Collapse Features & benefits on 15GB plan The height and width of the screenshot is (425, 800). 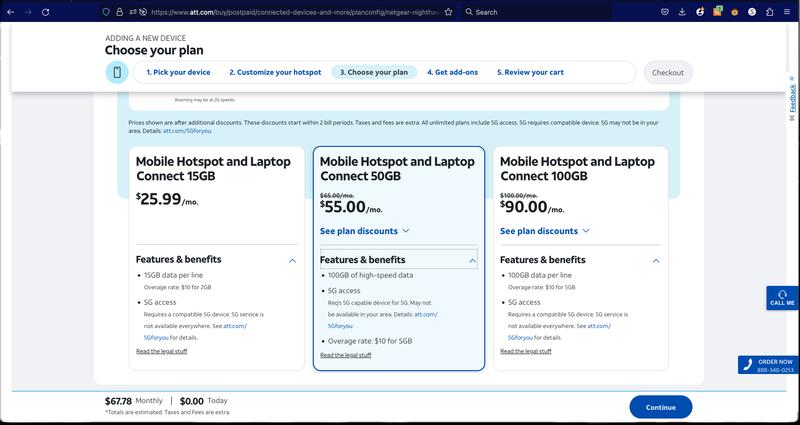click(216, 260)
